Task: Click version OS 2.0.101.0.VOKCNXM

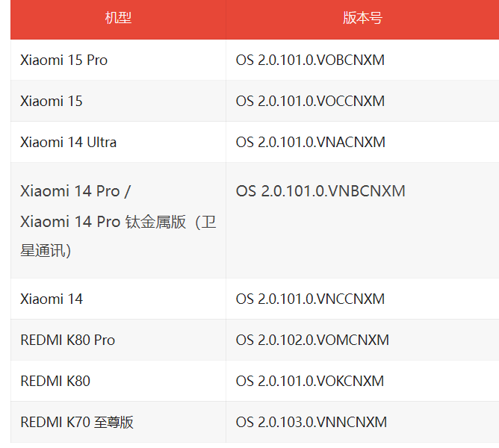Action: coord(310,381)
